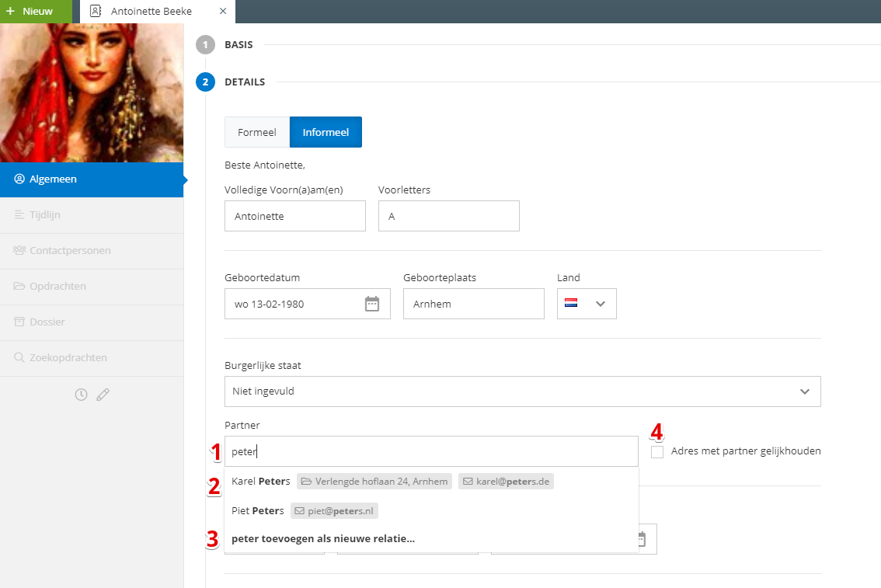
Task: Switch salutation to Formeel
Action: pyautogui.click(x=257, y=133)
